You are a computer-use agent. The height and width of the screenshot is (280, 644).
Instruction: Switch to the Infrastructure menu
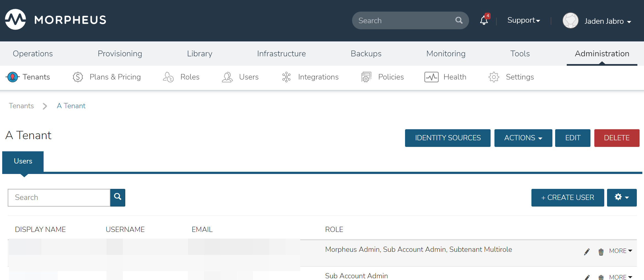click(x=281, y=54)
